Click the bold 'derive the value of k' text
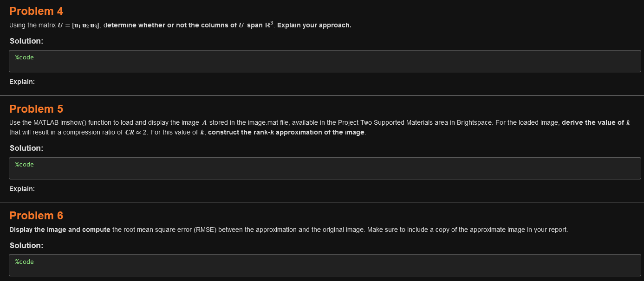 (595, 122)
